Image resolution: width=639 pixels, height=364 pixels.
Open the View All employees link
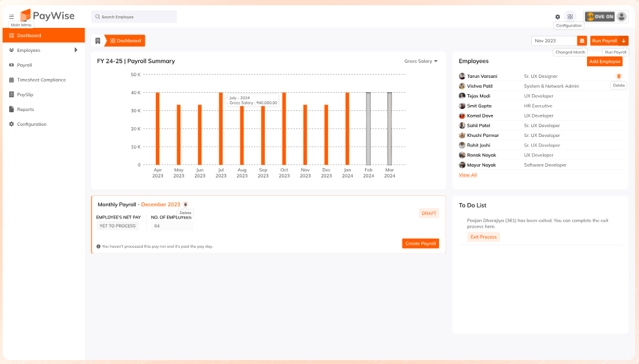tap(468, 175)
